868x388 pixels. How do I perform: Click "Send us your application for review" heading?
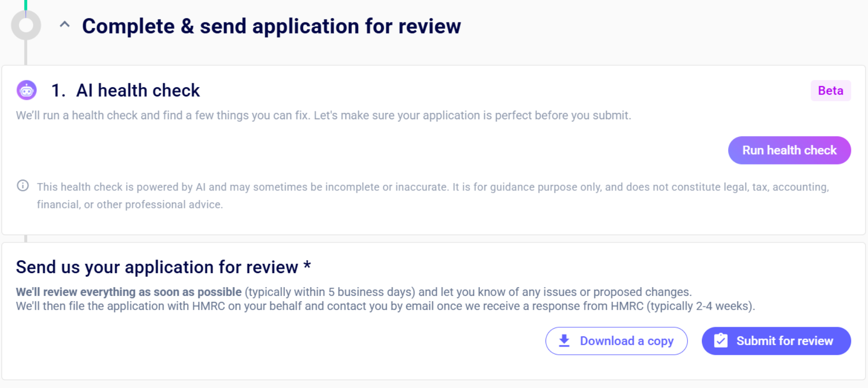coord(157,267)
